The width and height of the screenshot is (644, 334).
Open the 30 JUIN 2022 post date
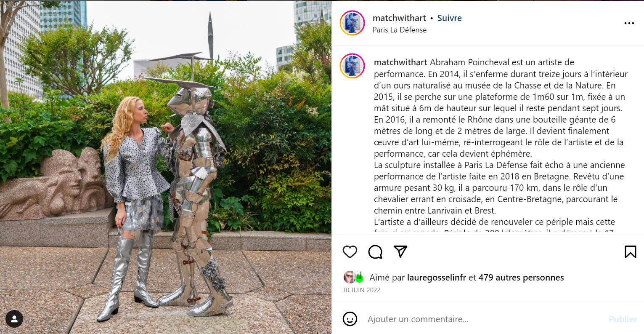[361, 290]
